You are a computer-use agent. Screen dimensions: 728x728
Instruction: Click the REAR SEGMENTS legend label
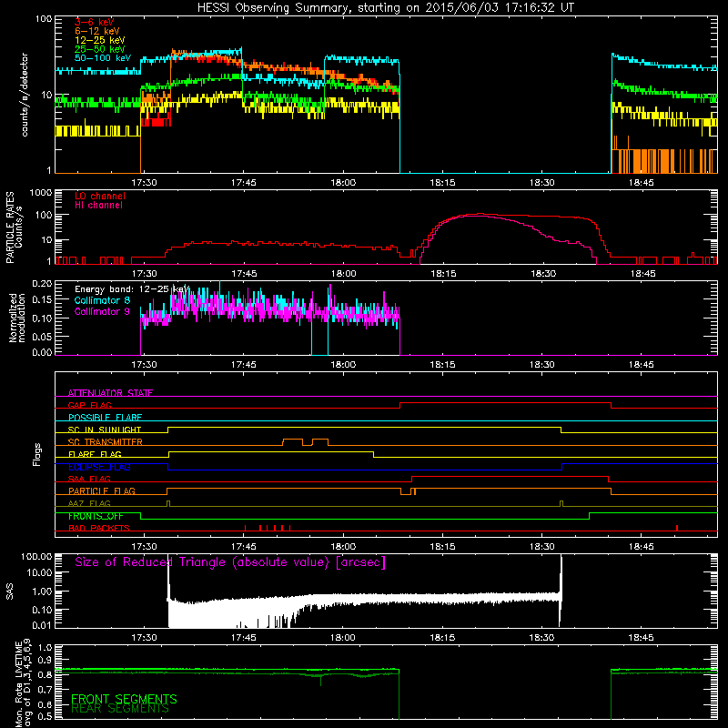pyautogui.click(x=120, y=709)
